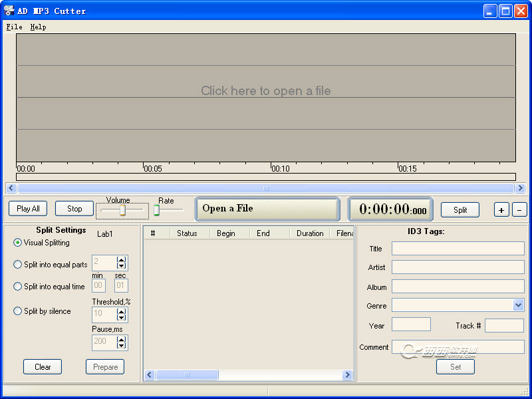
Task: Enable Split into equal time option
Action: coord(18,287)
